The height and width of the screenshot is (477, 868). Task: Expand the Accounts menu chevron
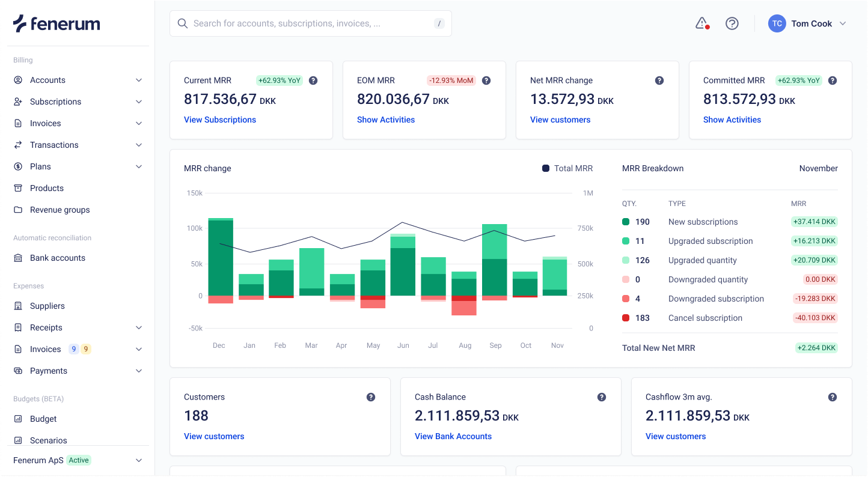(x=139, y=80)
